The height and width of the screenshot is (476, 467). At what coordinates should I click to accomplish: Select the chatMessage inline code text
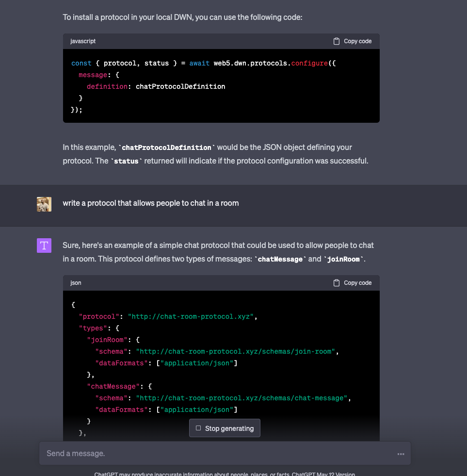click(x=280, y=259)
